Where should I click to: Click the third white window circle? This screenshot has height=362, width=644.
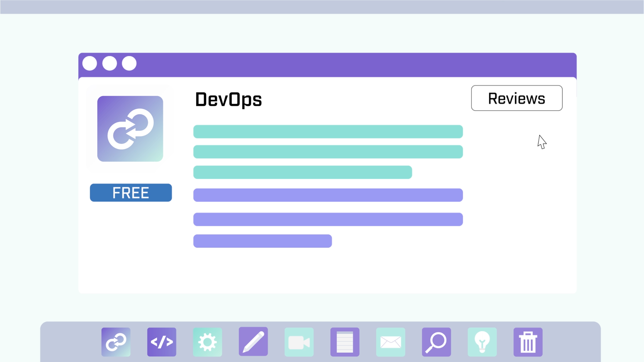click(129, 63)
